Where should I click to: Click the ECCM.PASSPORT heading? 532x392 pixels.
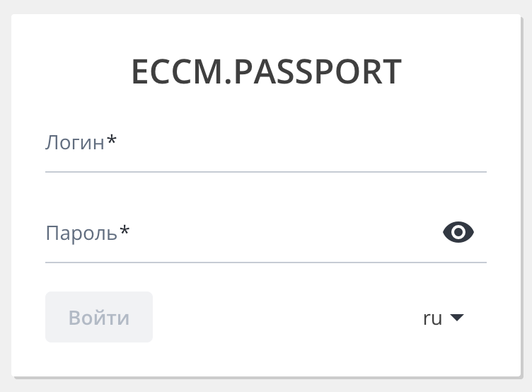(x=266, y=72)
